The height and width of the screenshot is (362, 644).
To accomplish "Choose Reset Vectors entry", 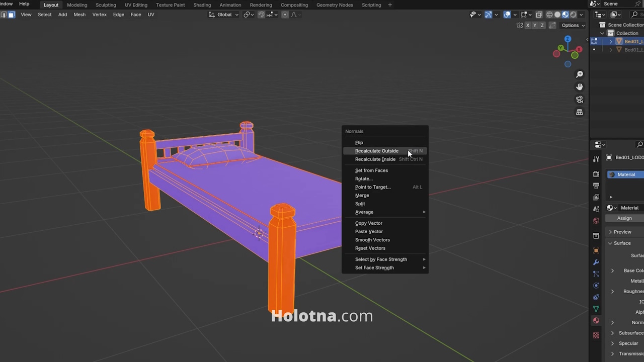I will tap(385, 248).
